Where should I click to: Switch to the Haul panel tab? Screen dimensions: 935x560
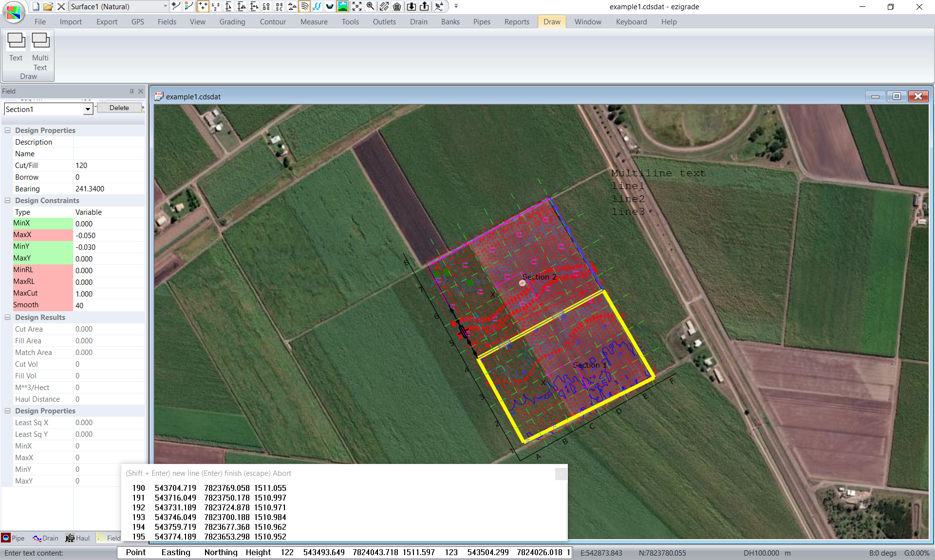[78, 538]
